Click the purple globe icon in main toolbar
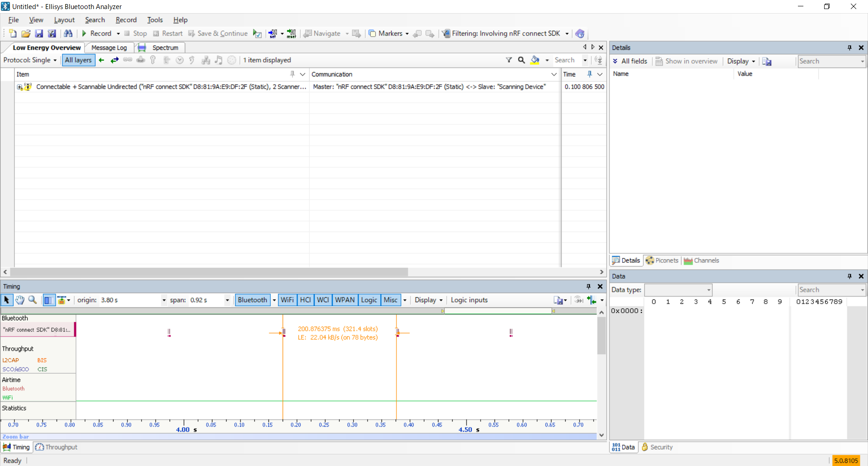 tap(580, 33)
